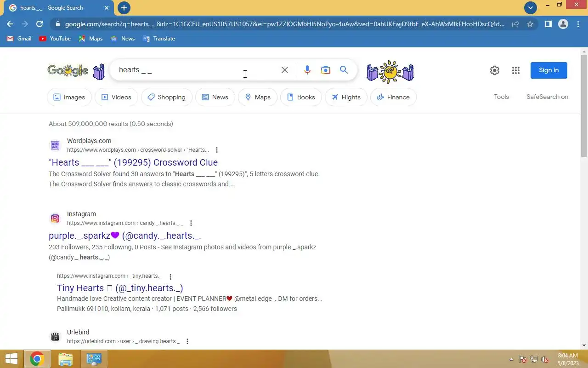This screenshot has height=368, width=588.
Task: Open Maps bookmark in bookmarks bar
Action: 90,39
